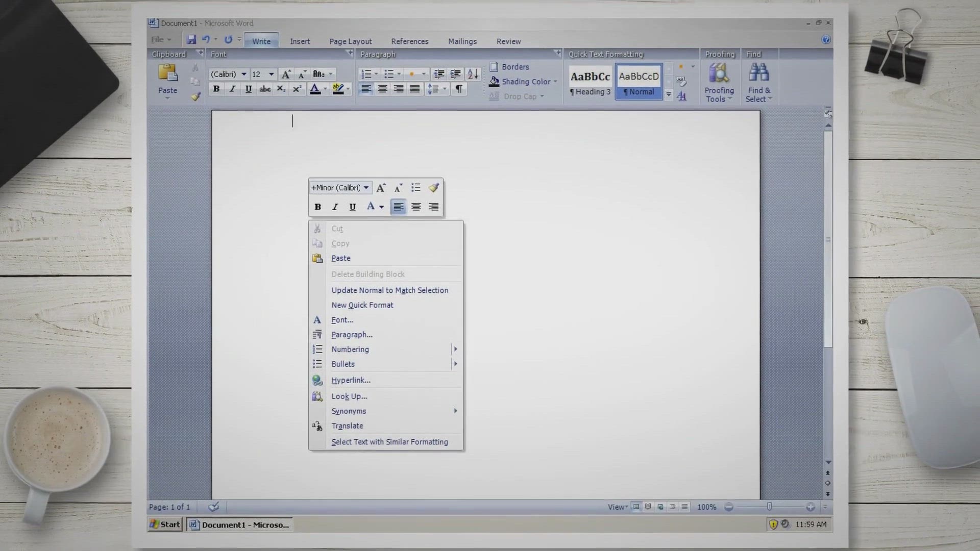Apply superscript formatting in the ribbon

(297, 89)
